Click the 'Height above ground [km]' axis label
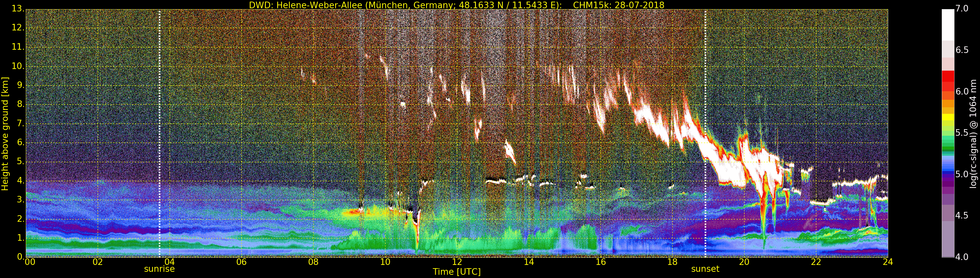This screenshot has width=980, height=278. coord(5,134)
